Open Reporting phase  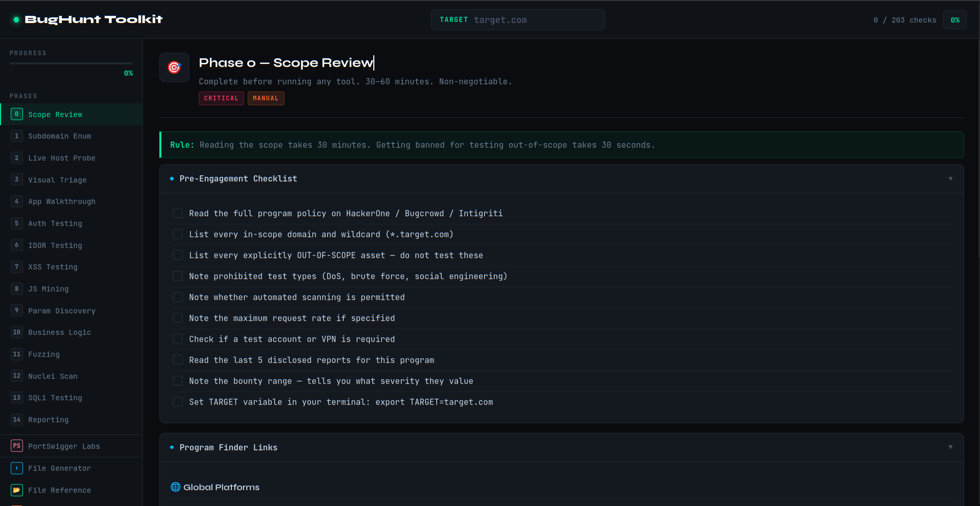[71, 420]
